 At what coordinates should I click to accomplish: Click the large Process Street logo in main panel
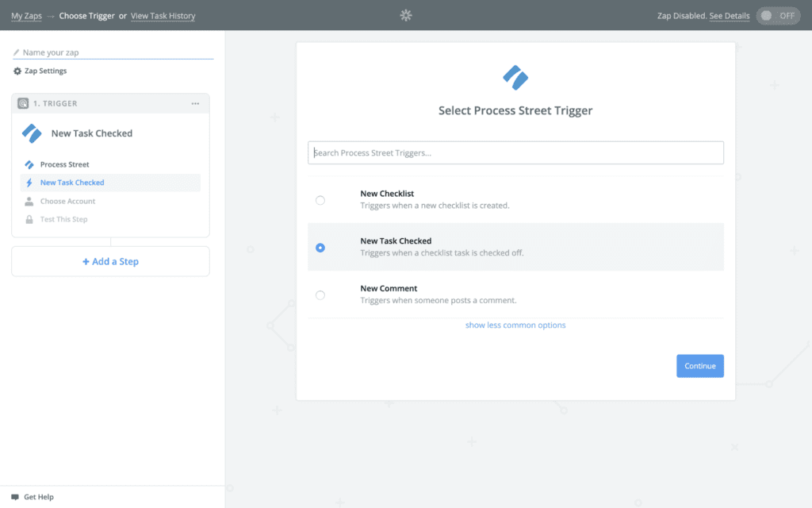coord(515,78)
